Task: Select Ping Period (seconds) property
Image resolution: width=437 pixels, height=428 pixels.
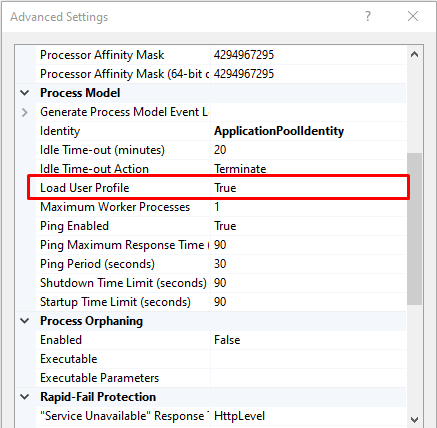Action: (97, 264)
